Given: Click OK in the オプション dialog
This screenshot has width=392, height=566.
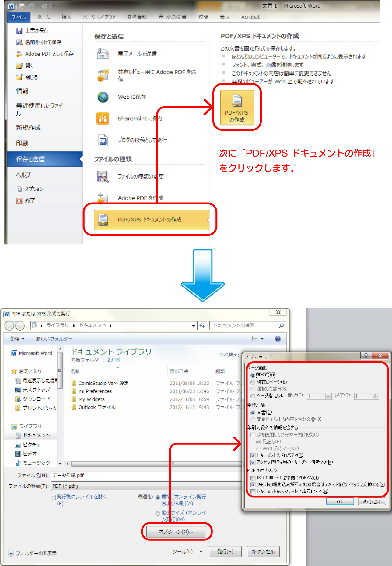Looking at the screenshot, I should tap(340, 501).
